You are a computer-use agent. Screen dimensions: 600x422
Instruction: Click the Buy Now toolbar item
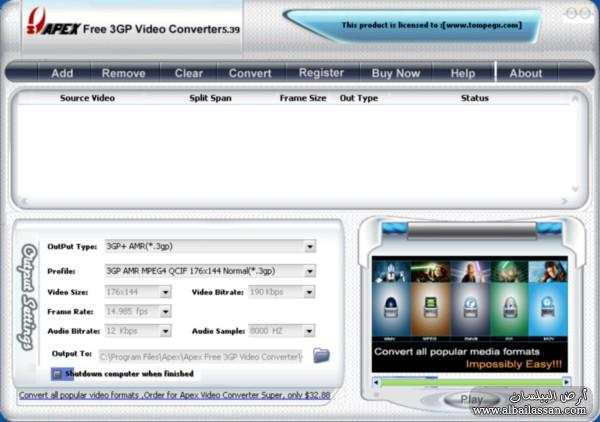coord(396,73)
